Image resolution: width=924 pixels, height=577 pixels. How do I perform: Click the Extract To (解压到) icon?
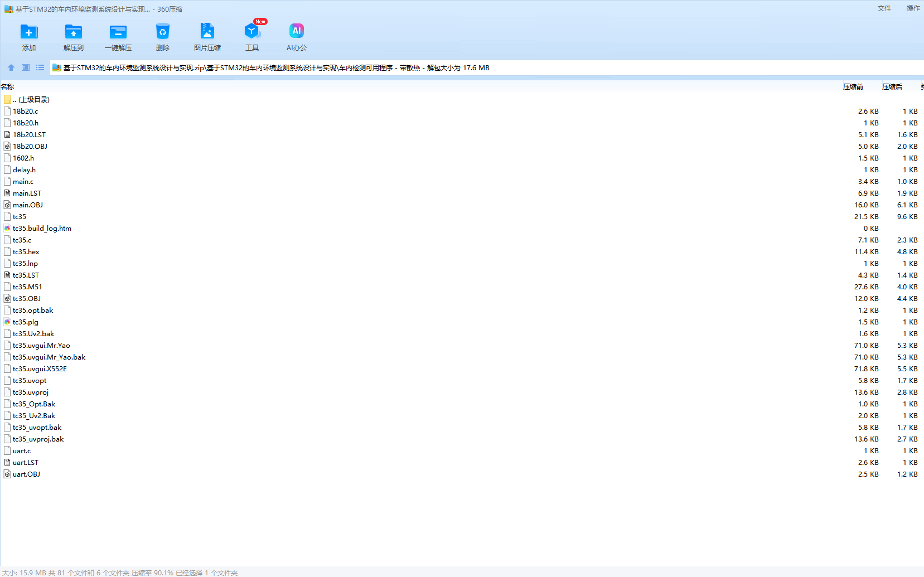pyautogui.click(x=73, y=32)
